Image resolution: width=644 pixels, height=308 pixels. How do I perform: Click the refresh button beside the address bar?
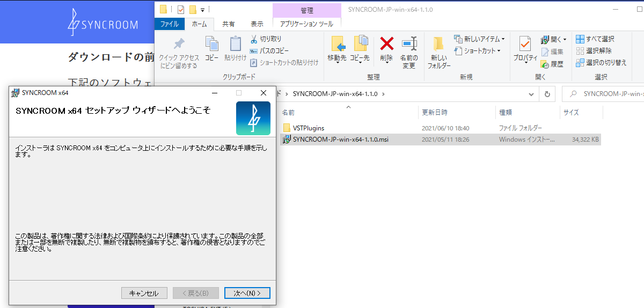547,94
